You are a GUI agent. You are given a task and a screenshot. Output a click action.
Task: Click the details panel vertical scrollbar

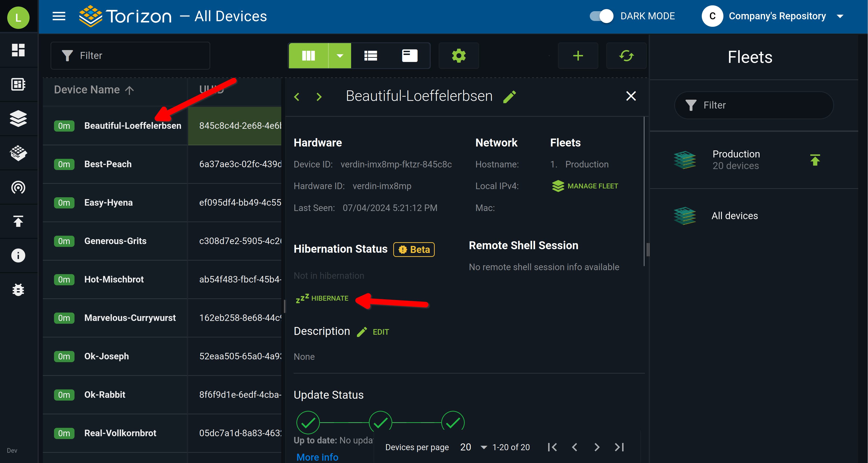click(x=644, y=191)
